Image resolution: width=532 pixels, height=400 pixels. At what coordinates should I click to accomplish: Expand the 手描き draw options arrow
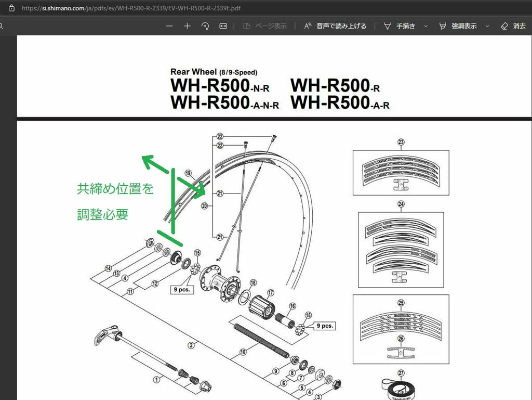(x=426, y=26)
